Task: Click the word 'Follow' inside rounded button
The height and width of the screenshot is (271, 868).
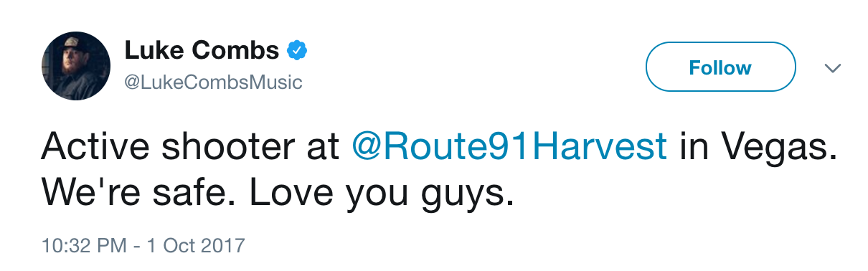Action: [720, 68]
